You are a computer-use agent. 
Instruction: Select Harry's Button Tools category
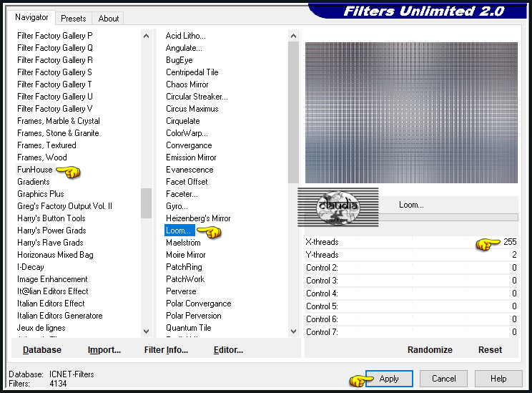click(x=51, y=218)
